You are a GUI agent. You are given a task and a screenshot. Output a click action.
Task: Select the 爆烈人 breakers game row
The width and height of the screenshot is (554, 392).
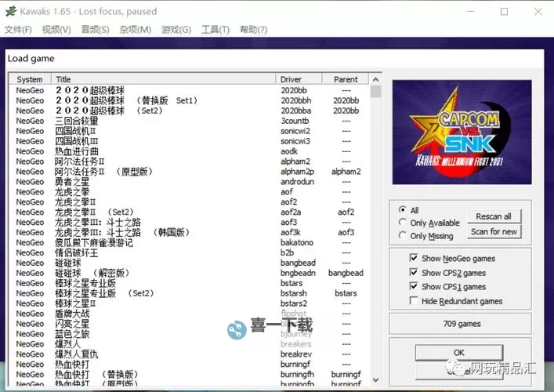pos(190,344)
